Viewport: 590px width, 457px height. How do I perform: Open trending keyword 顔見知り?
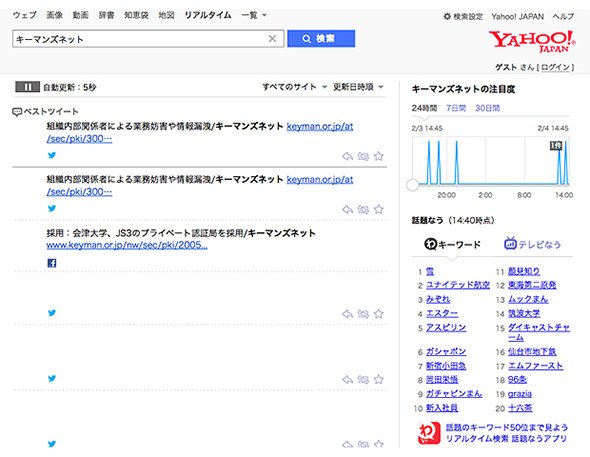click(524, 271)
